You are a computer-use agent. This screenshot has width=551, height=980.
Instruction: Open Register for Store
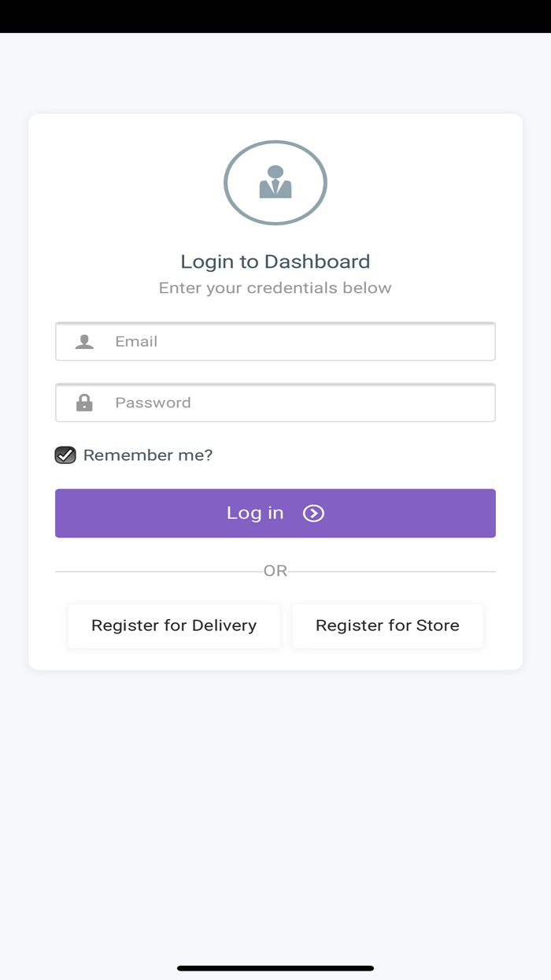(387, 626)
